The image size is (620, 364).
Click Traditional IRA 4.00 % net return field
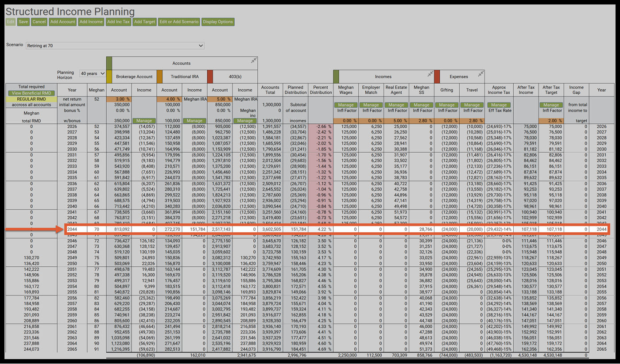(x=170, y=100)
